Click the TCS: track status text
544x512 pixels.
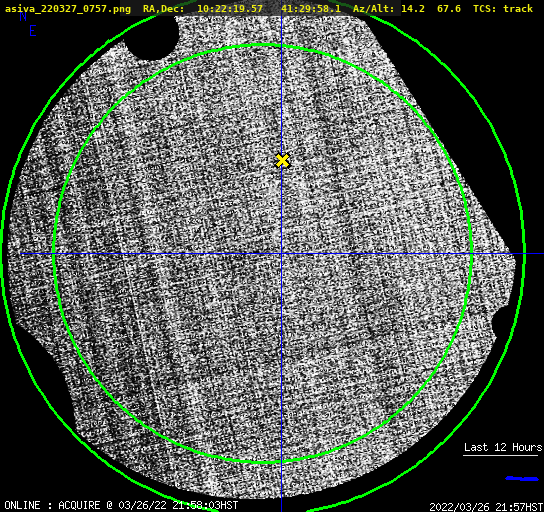pos(503,9)
